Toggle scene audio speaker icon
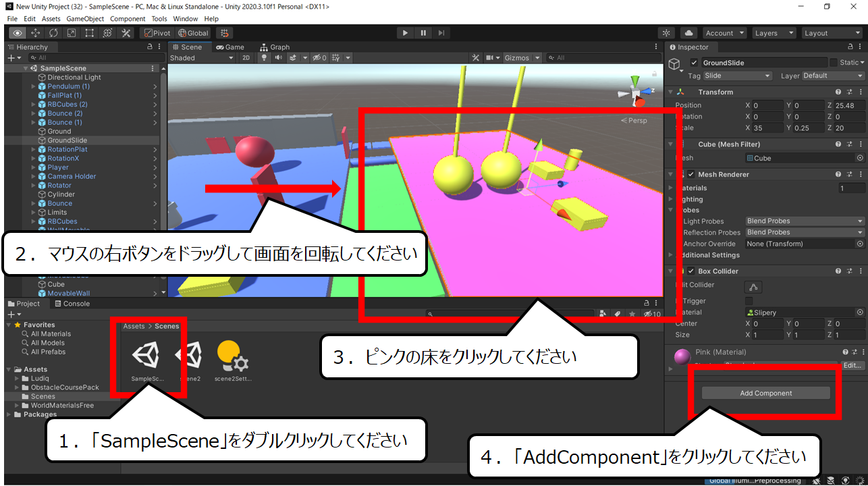868x486 pixels. click(x=279, y=58)
